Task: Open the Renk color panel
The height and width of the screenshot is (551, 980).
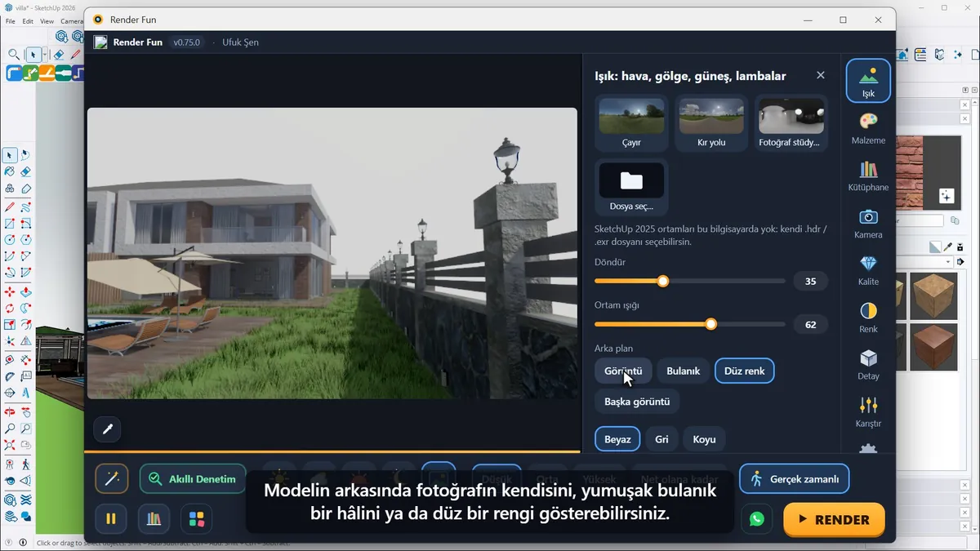Action: (x=868, y=318)
